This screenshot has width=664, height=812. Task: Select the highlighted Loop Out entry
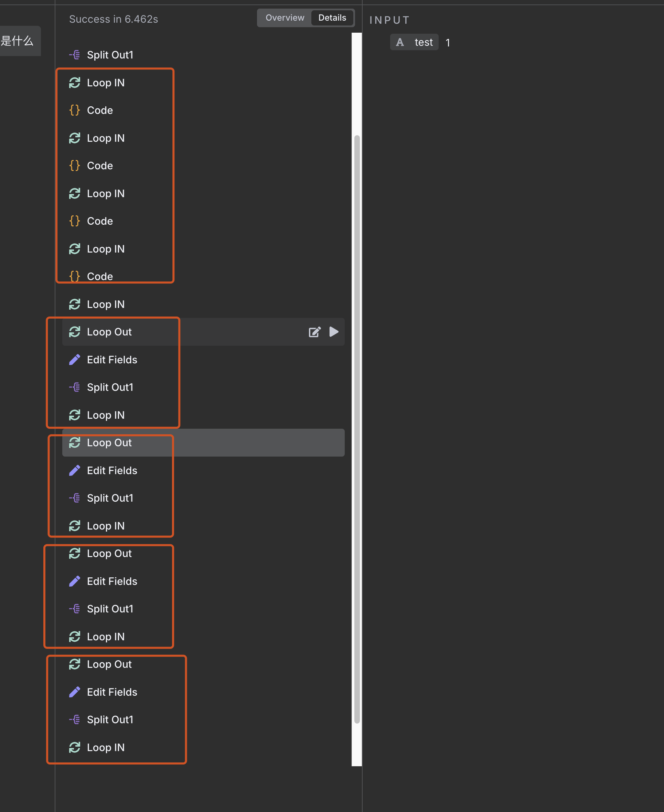tap(109, 442)
